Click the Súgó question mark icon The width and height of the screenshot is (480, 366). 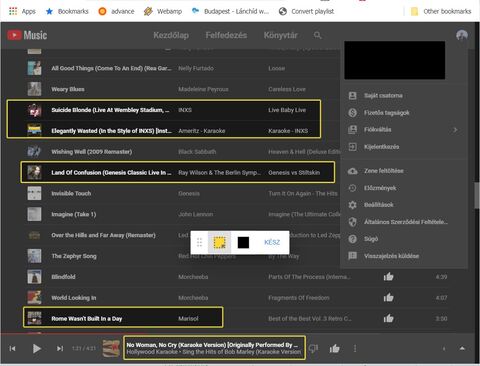352,239
